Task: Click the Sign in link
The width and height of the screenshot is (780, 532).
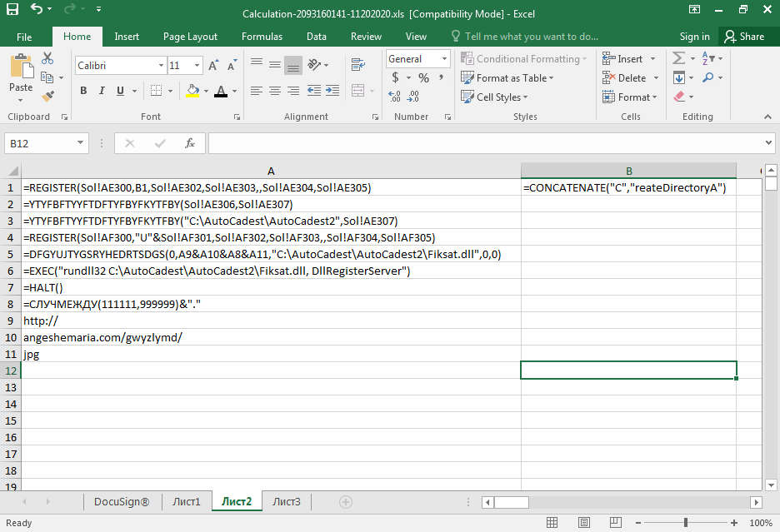Action: point(694,37)
